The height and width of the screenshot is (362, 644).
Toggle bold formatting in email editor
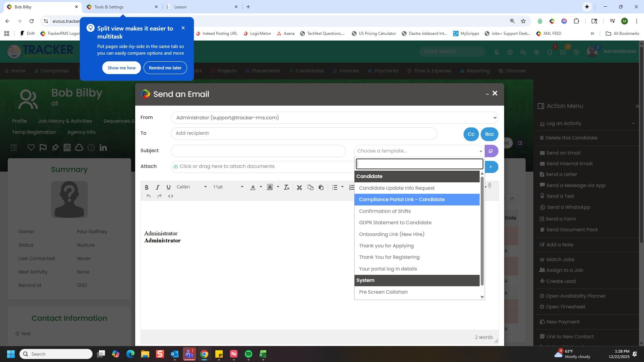click(147, 187)
